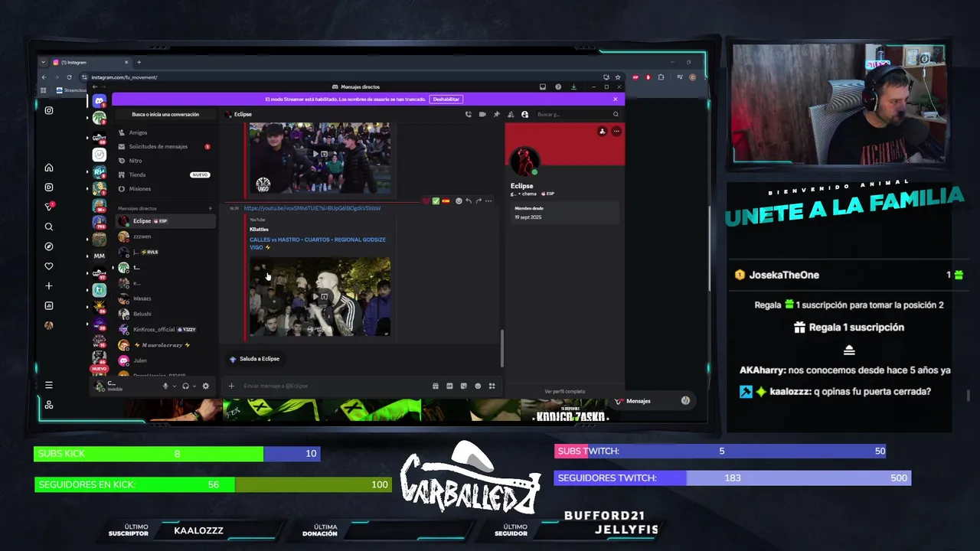Click Ver perfil completo
Image resolution: width=980 pixels, height=551 pixels.
coord(565,391)
